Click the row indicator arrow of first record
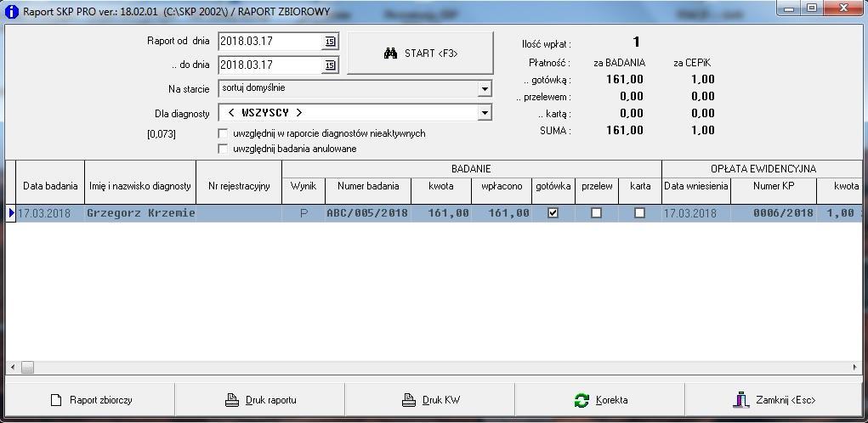 (11, 213)
